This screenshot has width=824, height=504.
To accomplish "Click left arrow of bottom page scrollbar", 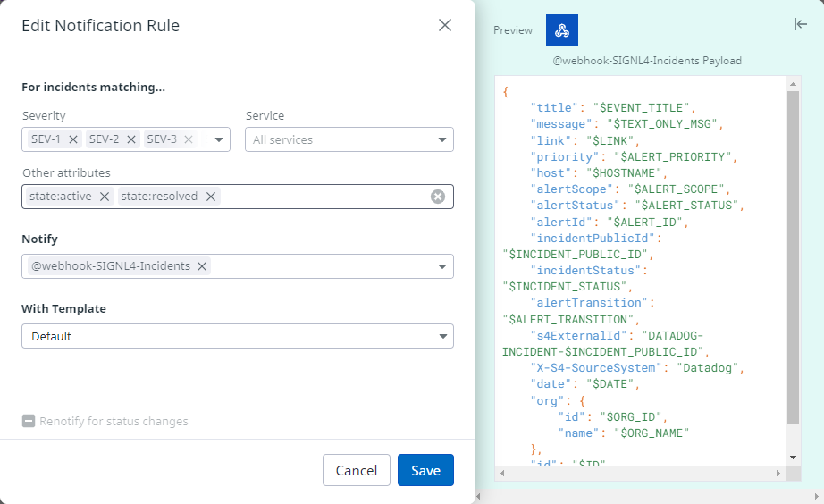I will 479,496.
